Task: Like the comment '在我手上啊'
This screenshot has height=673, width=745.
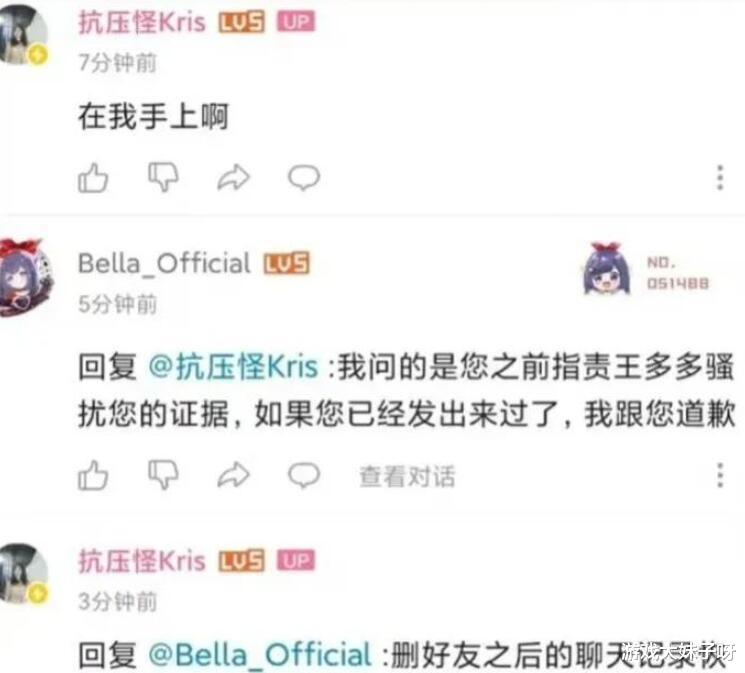Action: [x=93, y=178]
